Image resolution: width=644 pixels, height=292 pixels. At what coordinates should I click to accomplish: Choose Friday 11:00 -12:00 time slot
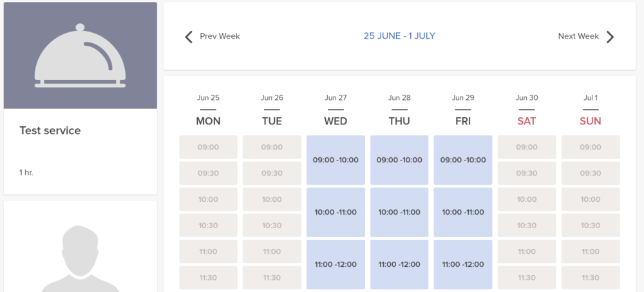coord(462,264)
